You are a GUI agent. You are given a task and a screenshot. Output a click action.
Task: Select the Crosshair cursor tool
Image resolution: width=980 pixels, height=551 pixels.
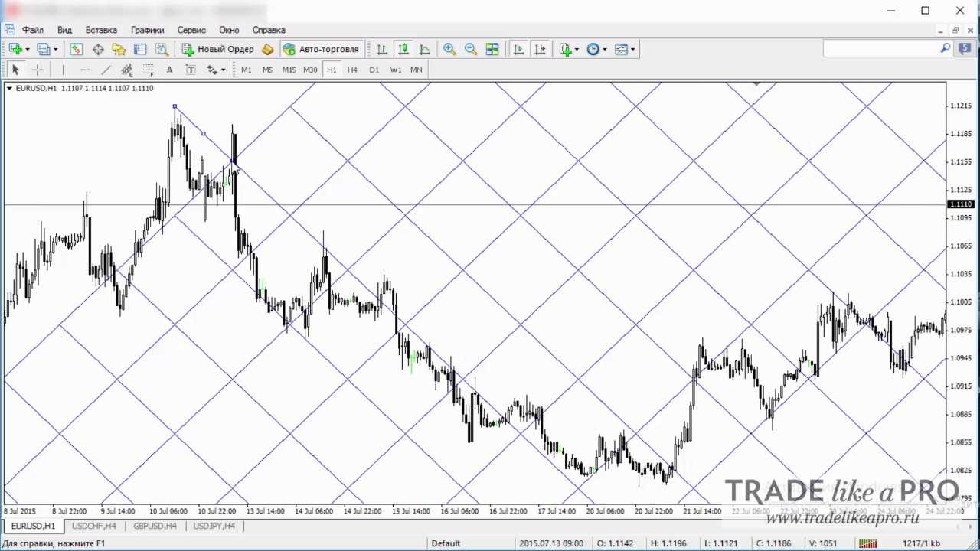tap(37, 70)
